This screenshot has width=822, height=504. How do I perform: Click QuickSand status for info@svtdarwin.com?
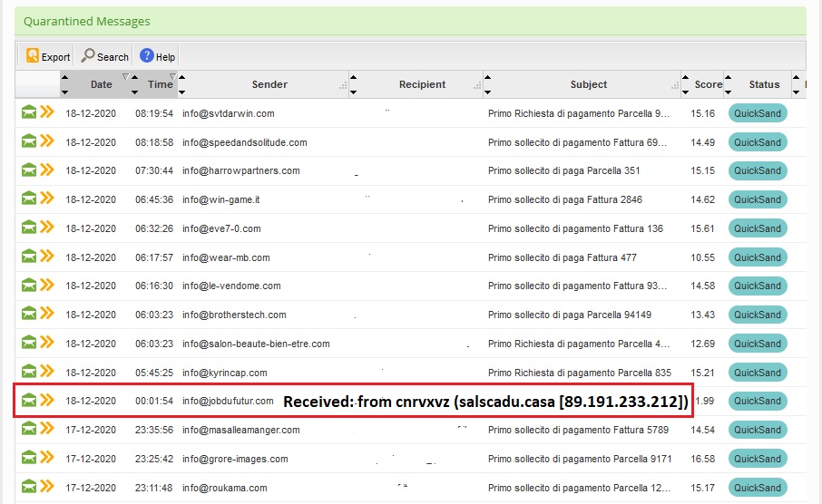coord(758,113)
